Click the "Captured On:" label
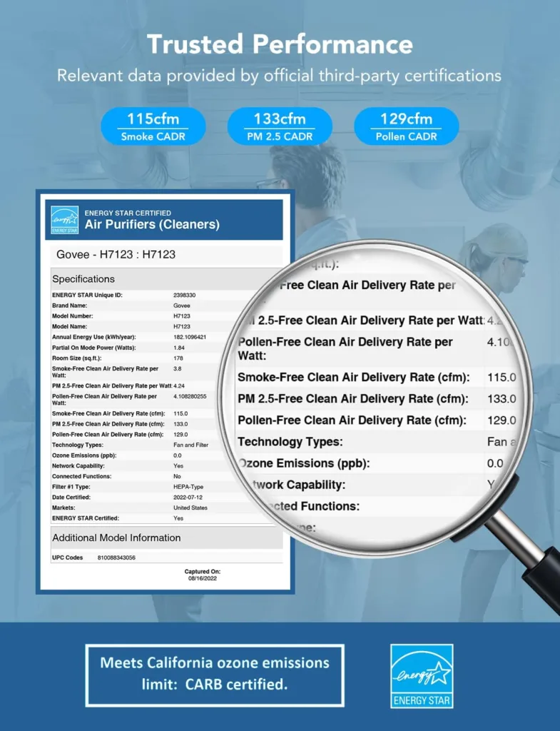Viewport: 560px width, 731px height. point(202,572)
